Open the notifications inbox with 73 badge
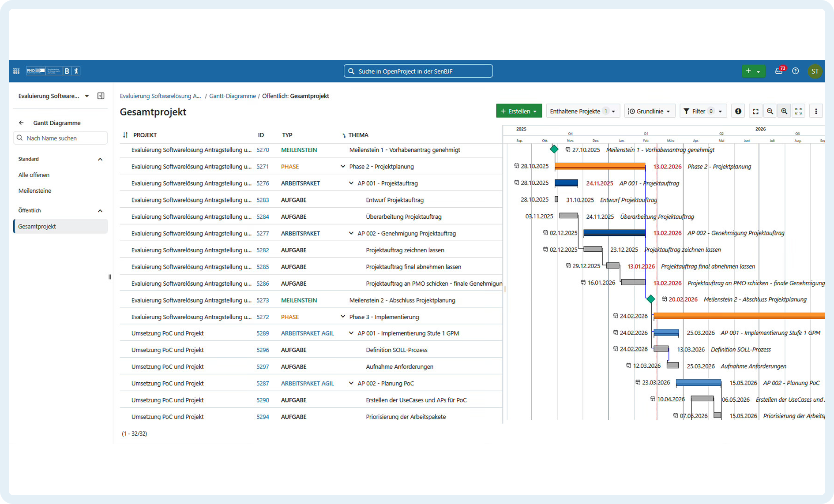Image resolution: width=834 pixels, height=504 pixels. click(779, 71)
